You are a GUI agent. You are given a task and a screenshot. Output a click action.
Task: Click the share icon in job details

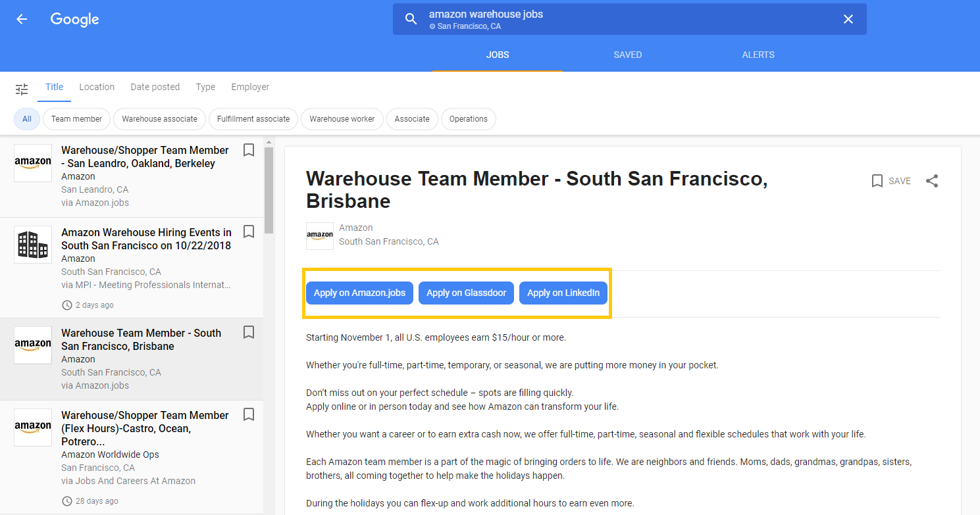[x=932, y=181]
